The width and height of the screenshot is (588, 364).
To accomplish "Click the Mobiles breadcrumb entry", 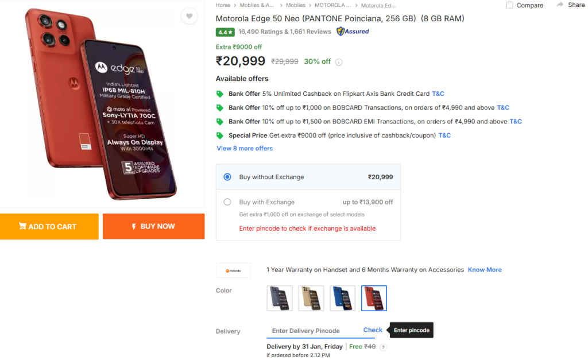I will (x=295, y=5).
